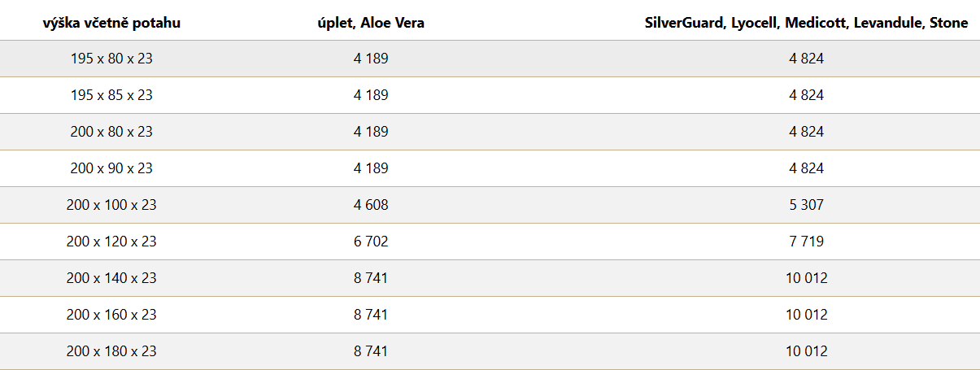
Task: Select the 200 x 160 x 23 size cell
Action: click(x=111, y=315)
